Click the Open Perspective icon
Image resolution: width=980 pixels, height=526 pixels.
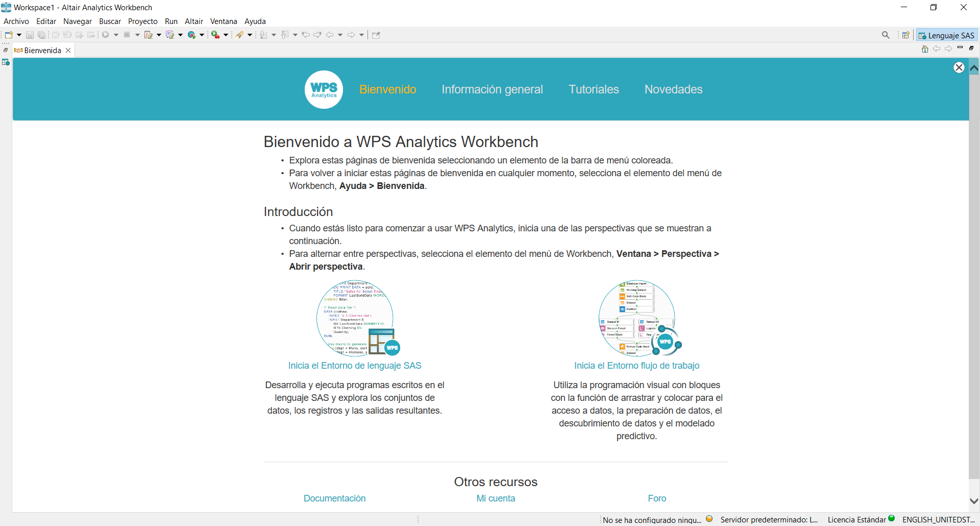click(906, 35)
